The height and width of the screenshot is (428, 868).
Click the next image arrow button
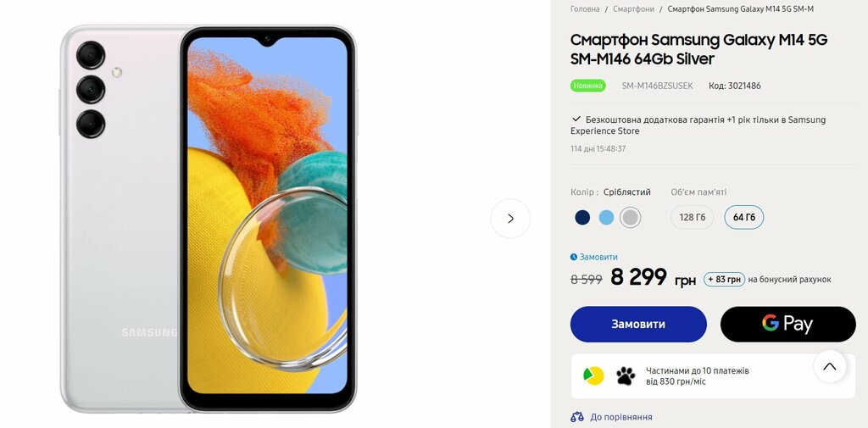point(510,219)
